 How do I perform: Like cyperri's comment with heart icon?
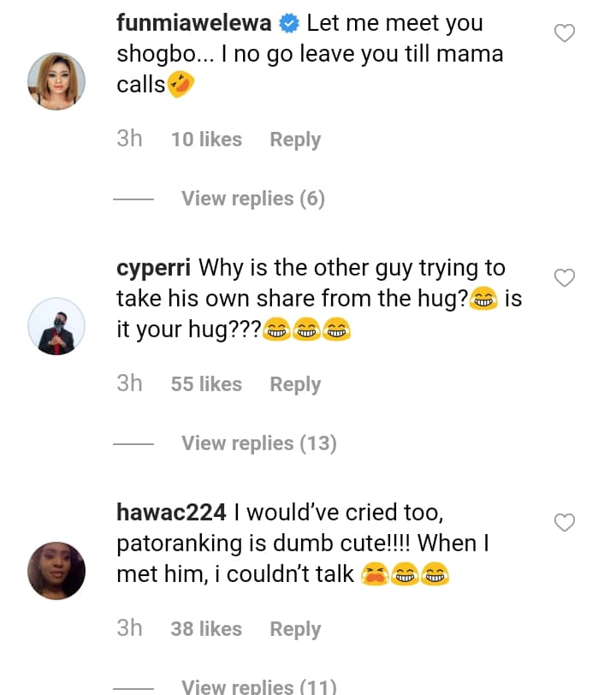(x=565, y=278)
